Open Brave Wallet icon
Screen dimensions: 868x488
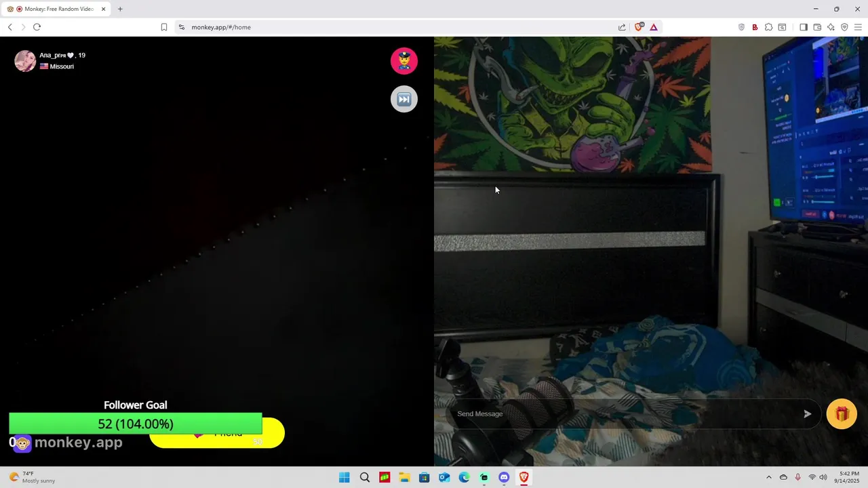tap(817, 27)
